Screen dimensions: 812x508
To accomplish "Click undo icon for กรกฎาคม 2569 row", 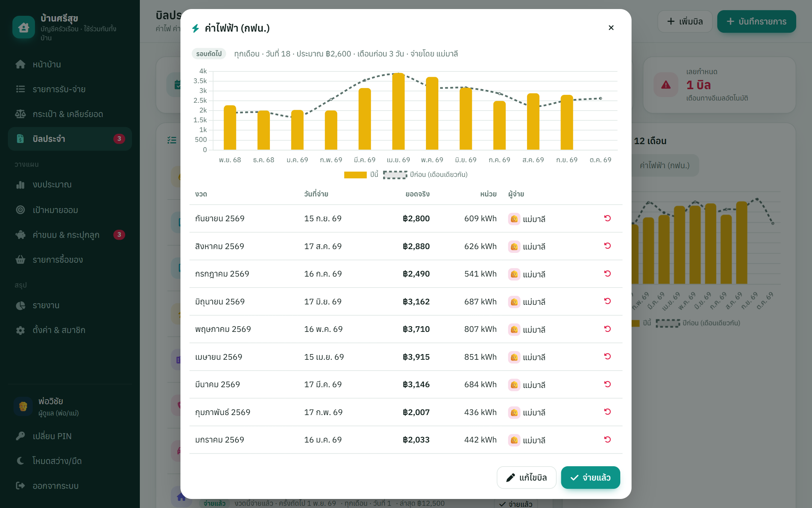I will [x=607, y=274].
